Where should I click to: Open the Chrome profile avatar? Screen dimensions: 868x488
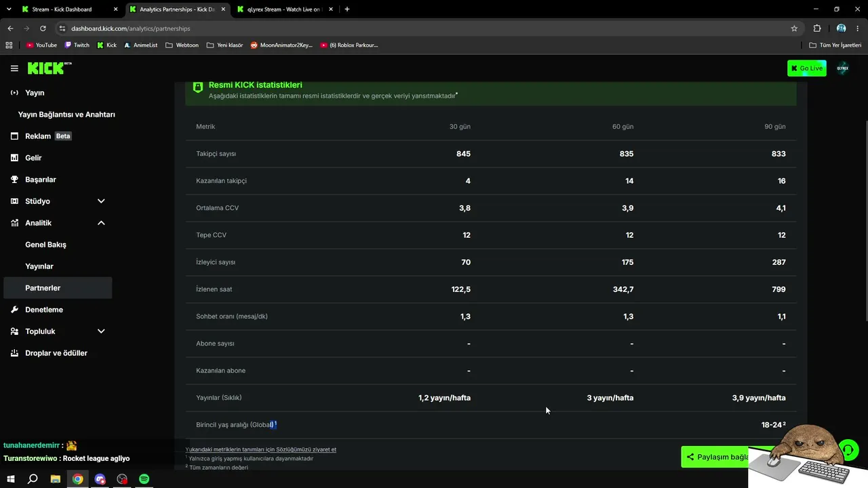tap(842, 28)
